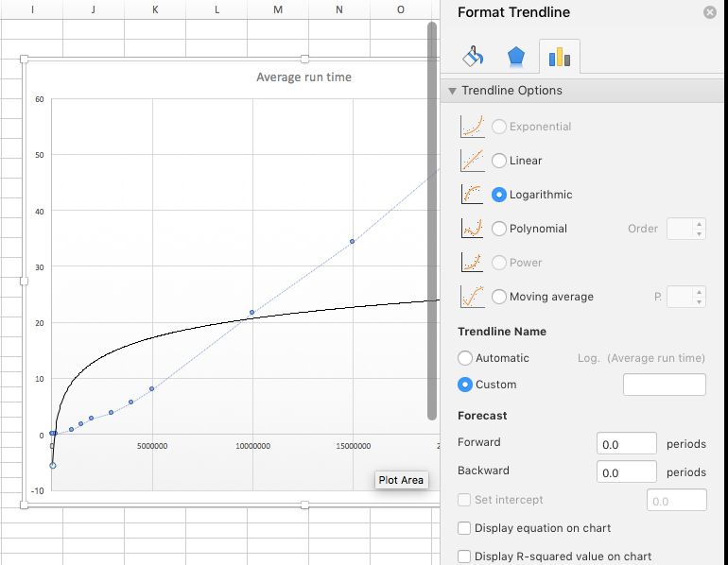Click the Set intercept value field
Image resolution: width=728 pixels, height=565 pixels.
(677, 500)
